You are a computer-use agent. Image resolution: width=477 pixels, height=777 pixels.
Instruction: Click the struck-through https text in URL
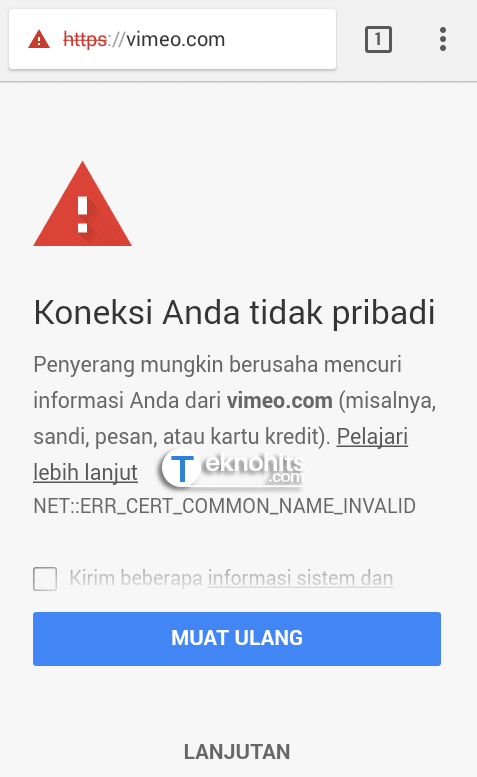point(85,39)
